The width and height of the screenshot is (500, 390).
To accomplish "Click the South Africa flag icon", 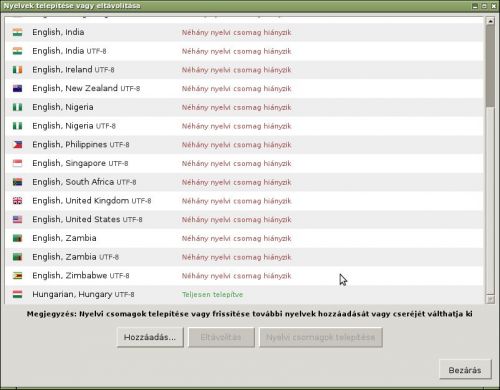I will 17,182.
